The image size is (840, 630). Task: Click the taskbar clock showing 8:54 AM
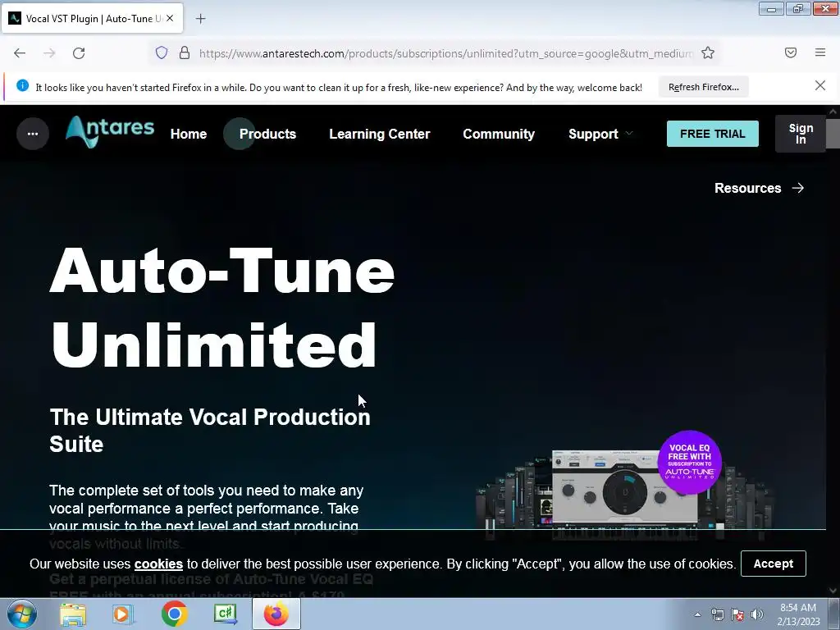(x=798, y=614)
